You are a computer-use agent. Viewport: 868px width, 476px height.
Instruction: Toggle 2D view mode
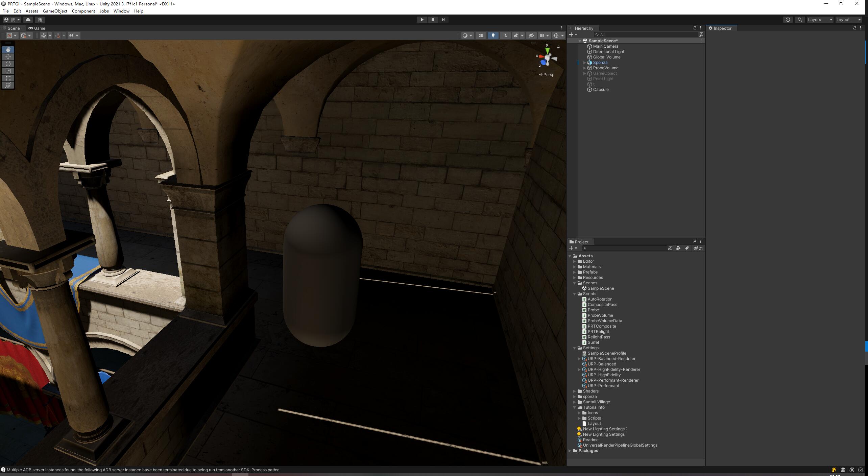pos(481,35)
